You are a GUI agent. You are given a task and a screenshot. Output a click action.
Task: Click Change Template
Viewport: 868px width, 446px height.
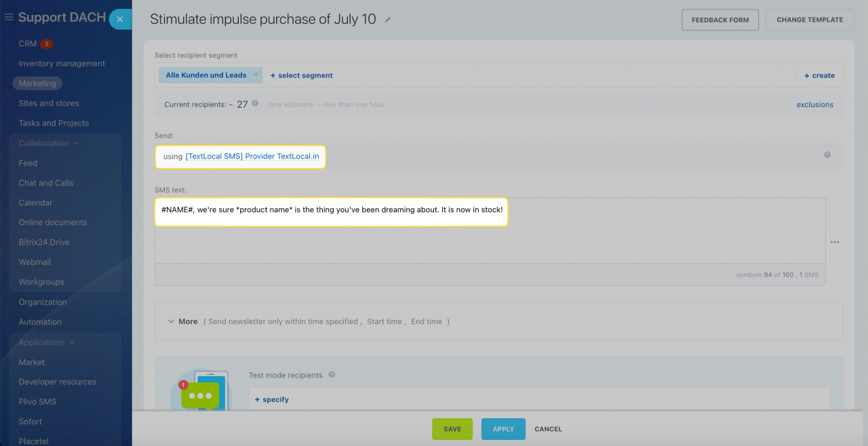tap(809, 19)
